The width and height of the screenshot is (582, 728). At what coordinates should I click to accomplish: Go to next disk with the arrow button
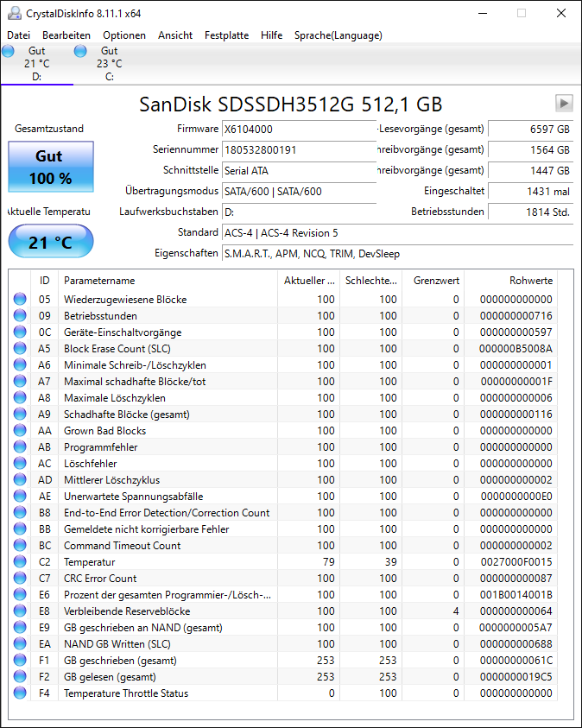coord(564,103)
